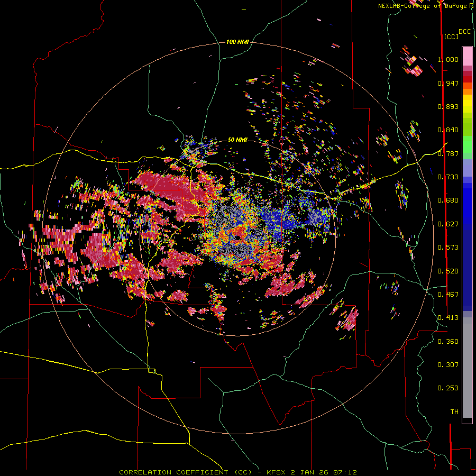Select the 0.413 legend value

point(448,318)
